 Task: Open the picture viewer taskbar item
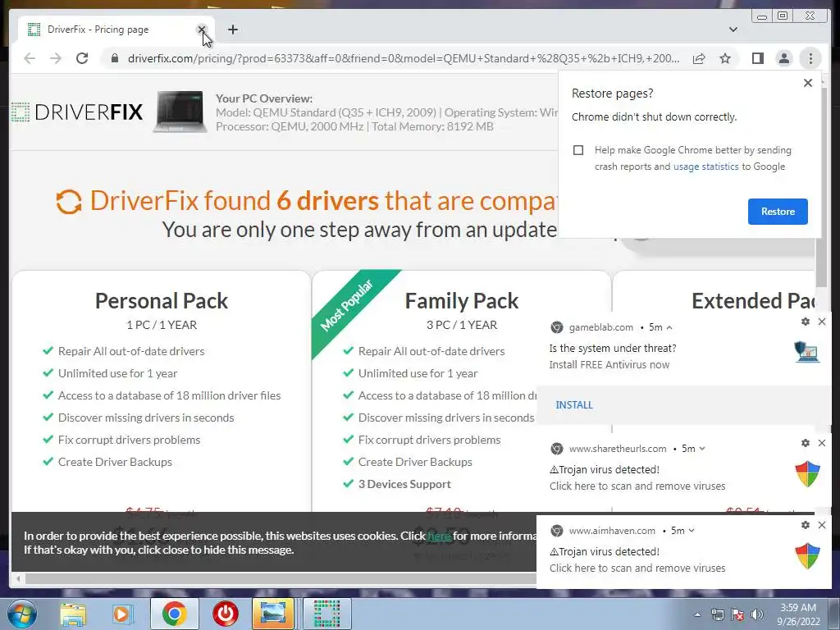[272, 614]
